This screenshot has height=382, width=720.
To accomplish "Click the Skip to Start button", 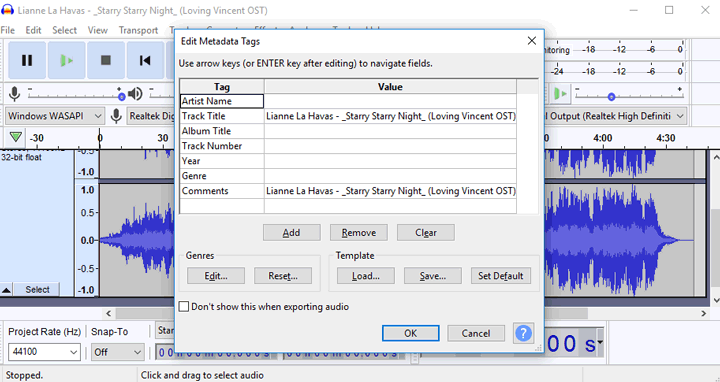I will click(x=145, y=60).
